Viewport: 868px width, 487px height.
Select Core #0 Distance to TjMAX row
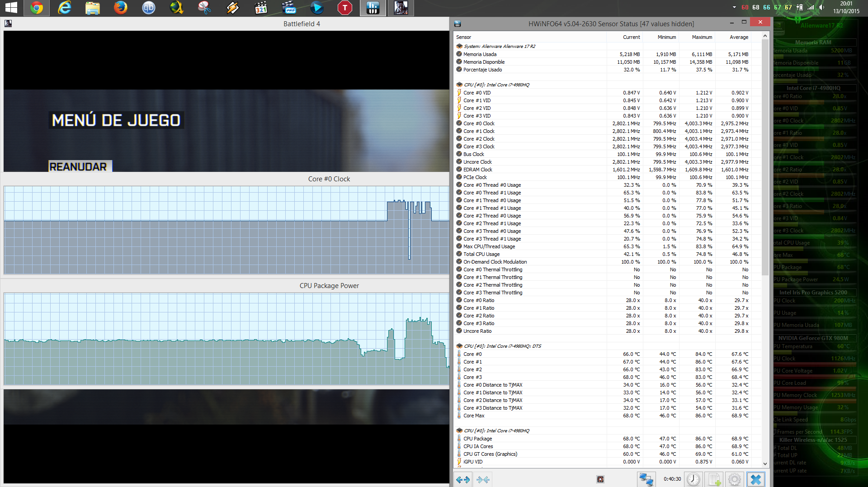coord(608,385)
